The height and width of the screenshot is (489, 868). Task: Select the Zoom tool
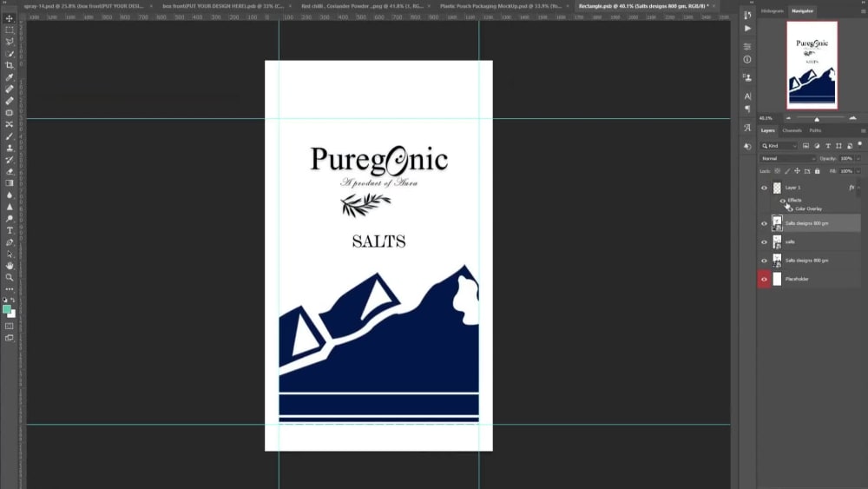point(10,277)
